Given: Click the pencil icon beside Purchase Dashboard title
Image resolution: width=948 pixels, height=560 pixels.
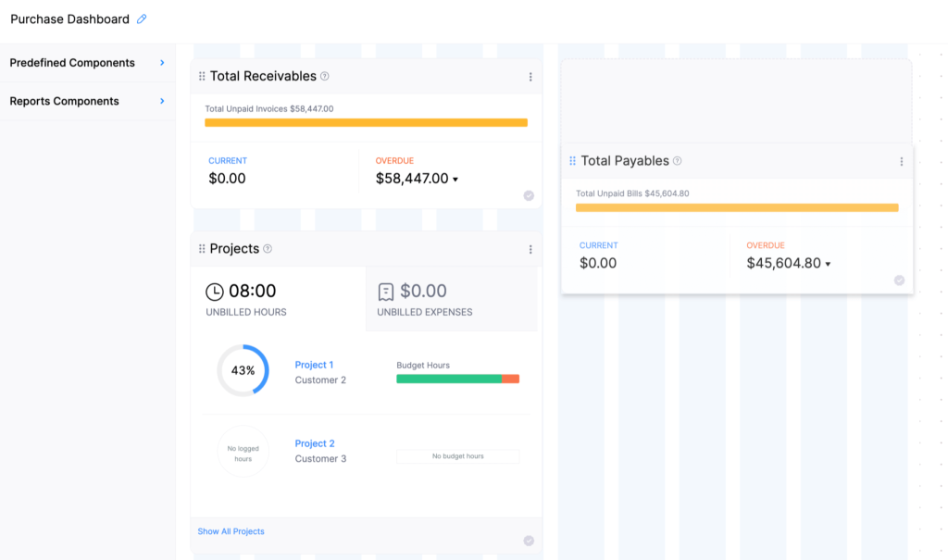Looking at the screenshot, I should pyautogui.click(x=141, y=19).
